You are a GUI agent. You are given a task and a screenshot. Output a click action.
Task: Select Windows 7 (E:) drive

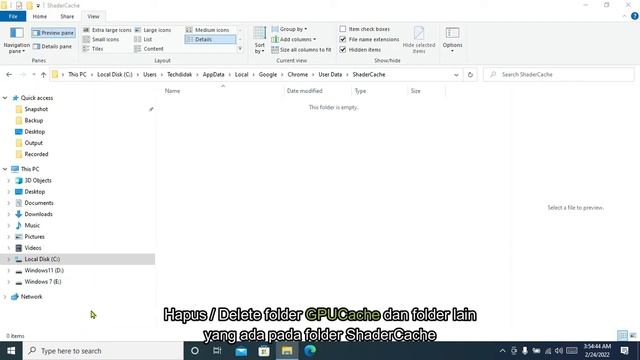point(42,282)
